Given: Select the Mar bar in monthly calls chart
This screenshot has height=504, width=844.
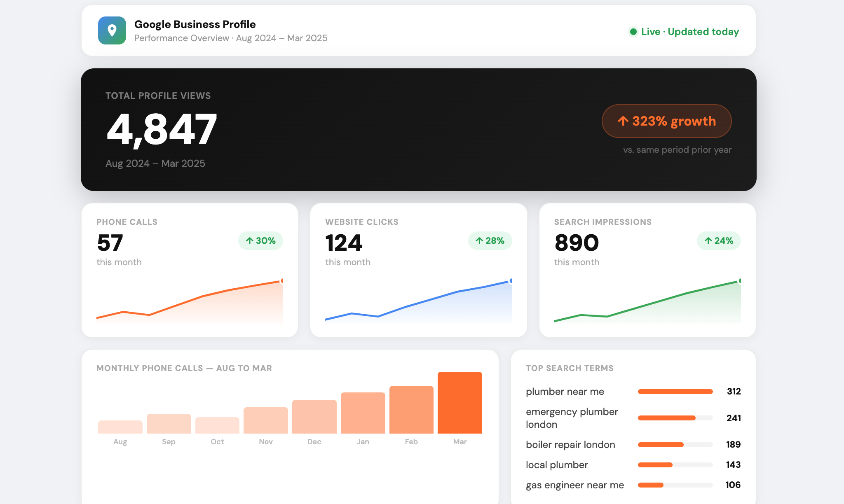Looking at the screenshot, I should 460,403.
